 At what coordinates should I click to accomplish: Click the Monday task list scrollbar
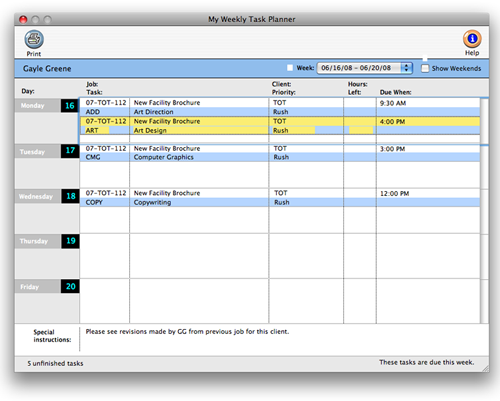[484, 121]
